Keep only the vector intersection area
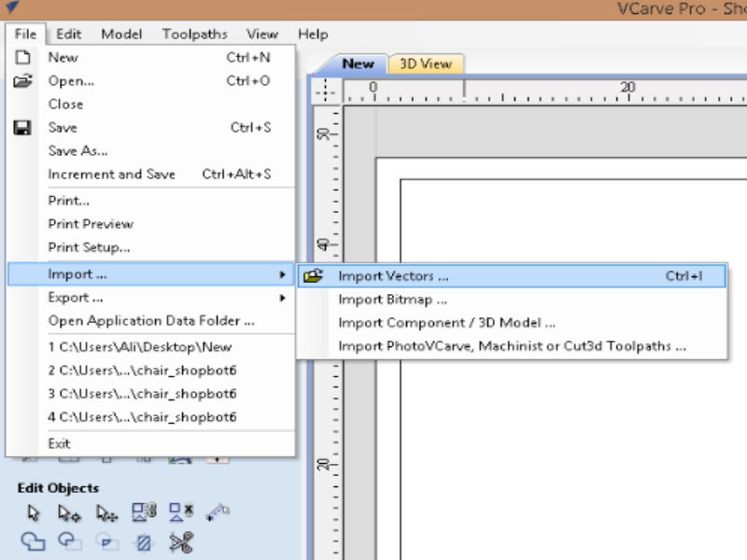Image resolution: width=747 pixels, height=560 pixels. click(x=106, y=542)
